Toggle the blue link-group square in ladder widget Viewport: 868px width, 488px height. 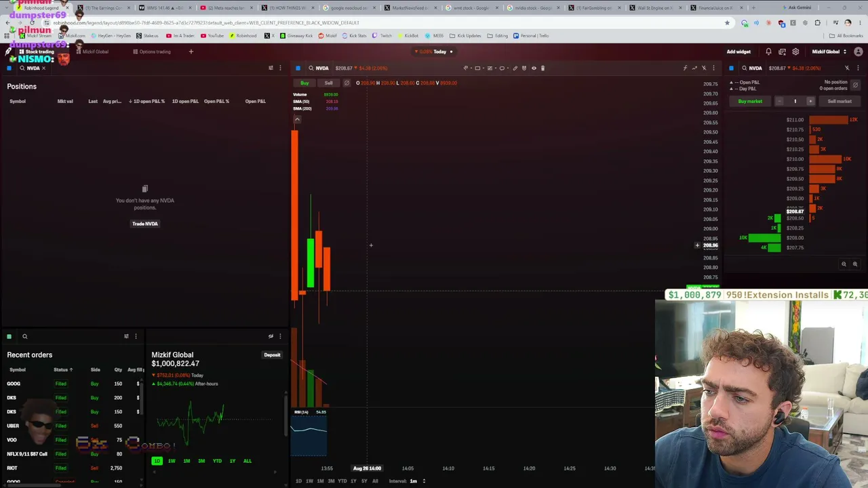click(731, 68)
